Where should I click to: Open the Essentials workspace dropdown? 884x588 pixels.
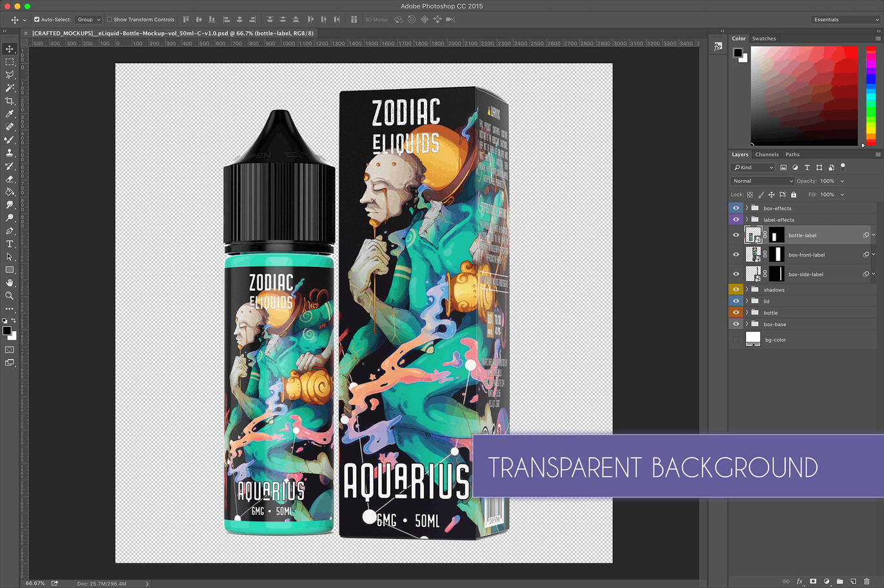click(x=844, y=19)
